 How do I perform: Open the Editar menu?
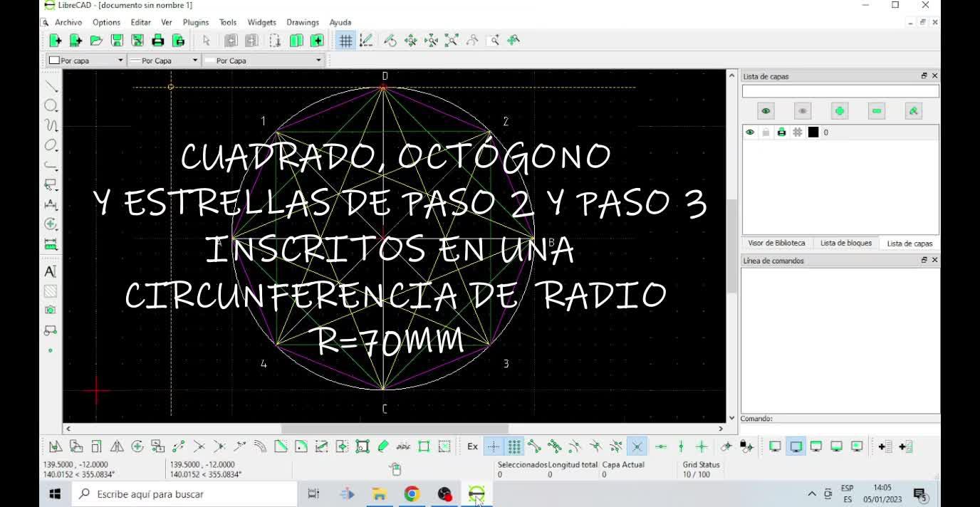coord(140,22)
